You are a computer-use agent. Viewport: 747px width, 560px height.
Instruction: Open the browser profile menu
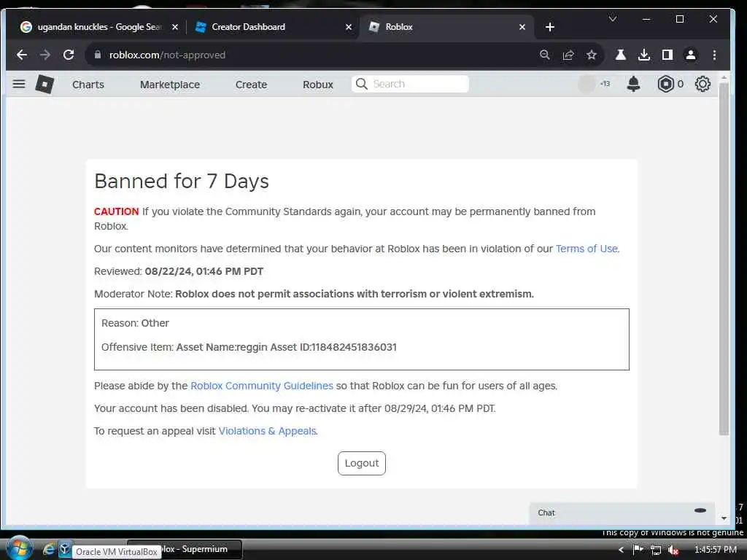point(690,55)
